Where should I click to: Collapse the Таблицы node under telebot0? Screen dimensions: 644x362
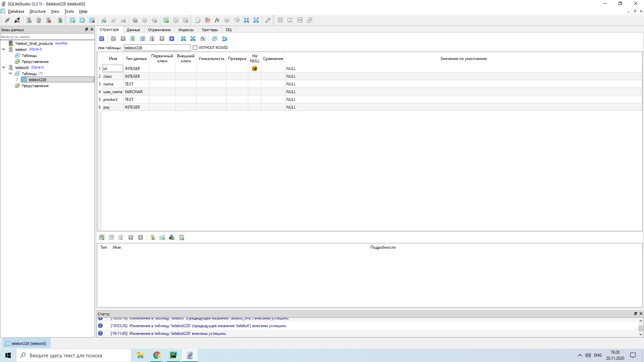coord(10,73)
